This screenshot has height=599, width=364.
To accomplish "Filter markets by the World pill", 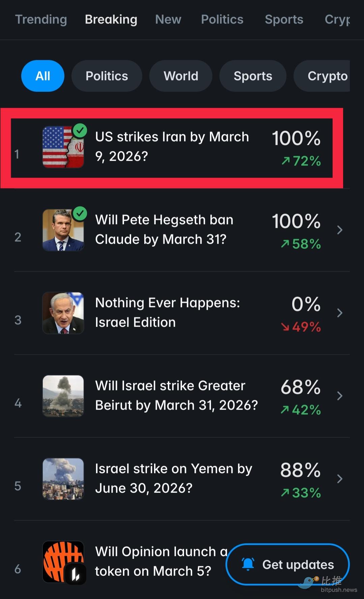I will pyautogui.click(x=181, y=76).
